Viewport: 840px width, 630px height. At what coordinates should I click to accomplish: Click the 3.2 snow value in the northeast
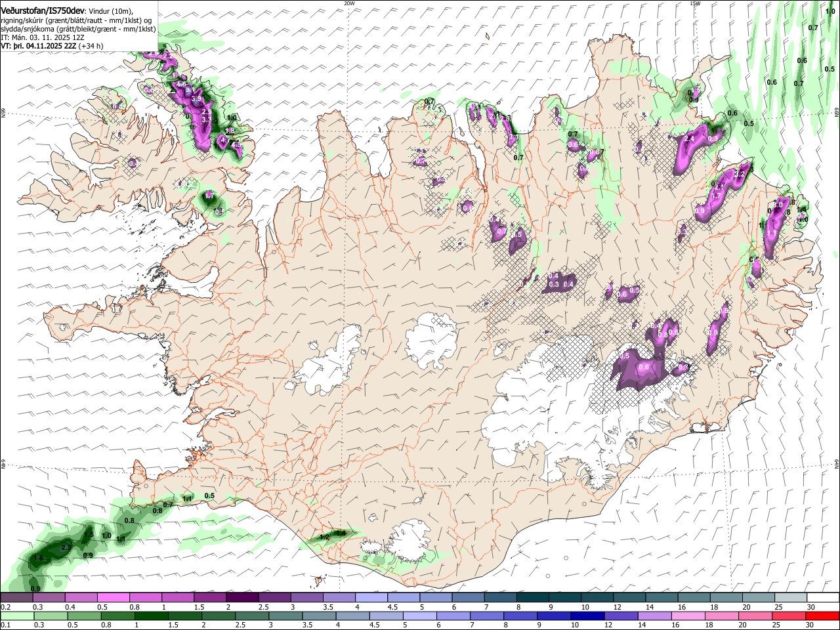738,175
